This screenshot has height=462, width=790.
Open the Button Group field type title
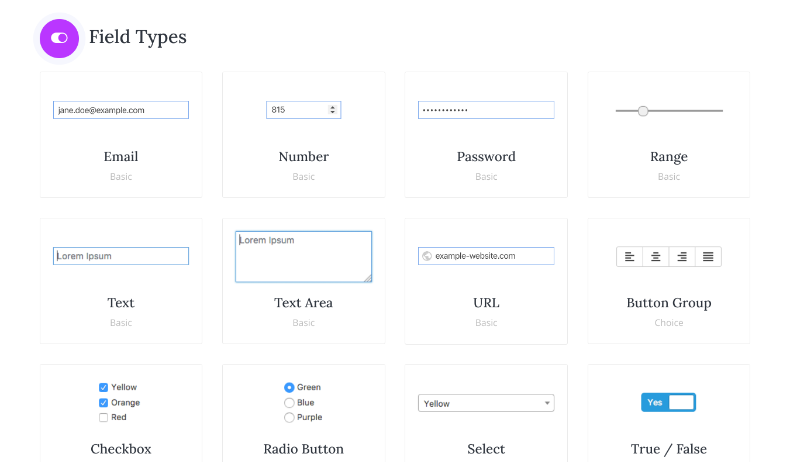click(x=669, y=303)
